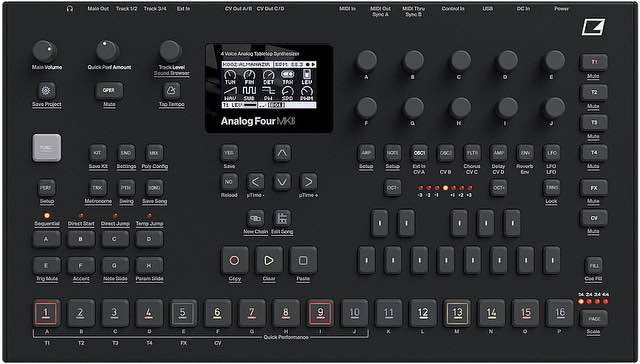This screenshot has height=364, width=640.
Task: Open the MIX Poly Config button
Action: (x=154, y=153)
